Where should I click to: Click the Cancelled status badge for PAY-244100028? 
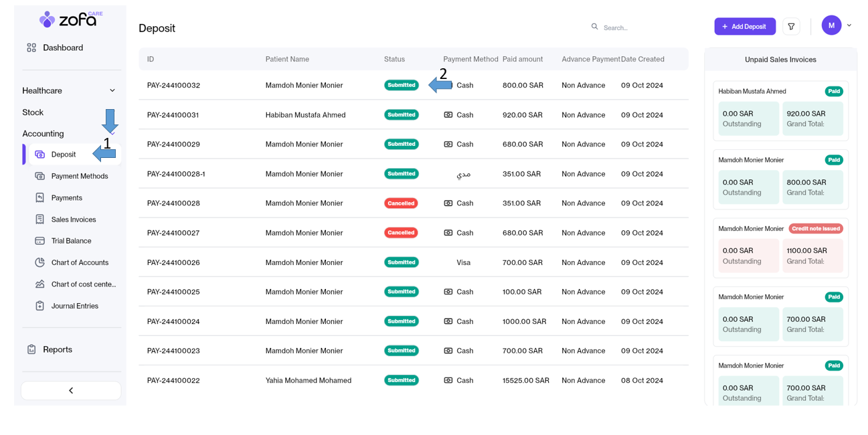401,203
